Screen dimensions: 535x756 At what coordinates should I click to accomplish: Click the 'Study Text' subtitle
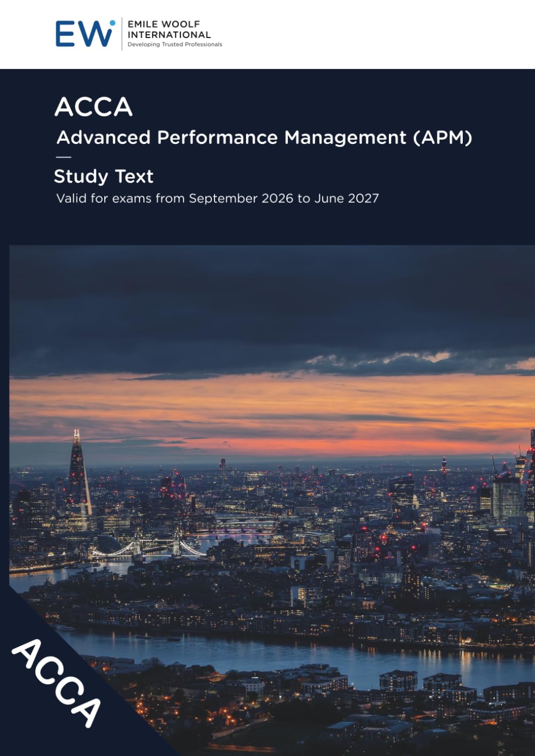pos(104,177)
